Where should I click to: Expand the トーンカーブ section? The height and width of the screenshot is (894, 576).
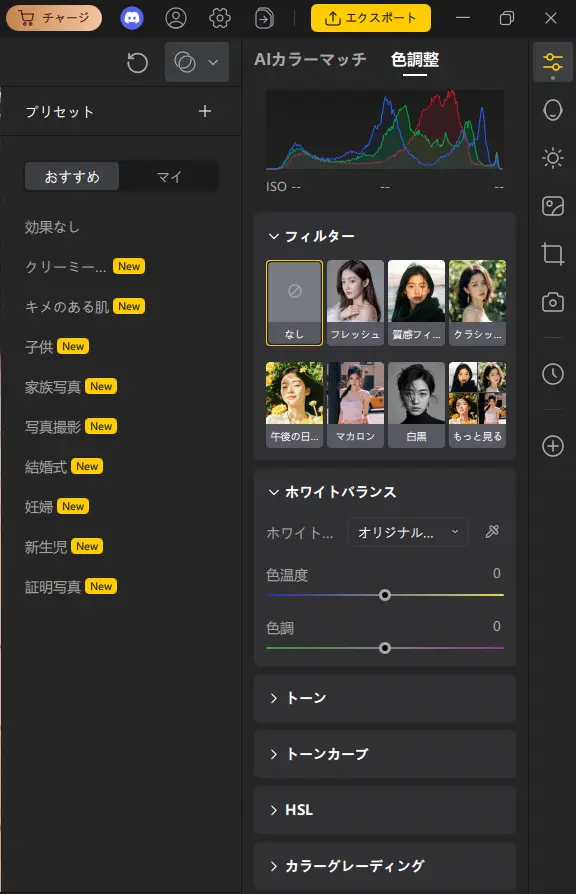[x=385, y=754]
